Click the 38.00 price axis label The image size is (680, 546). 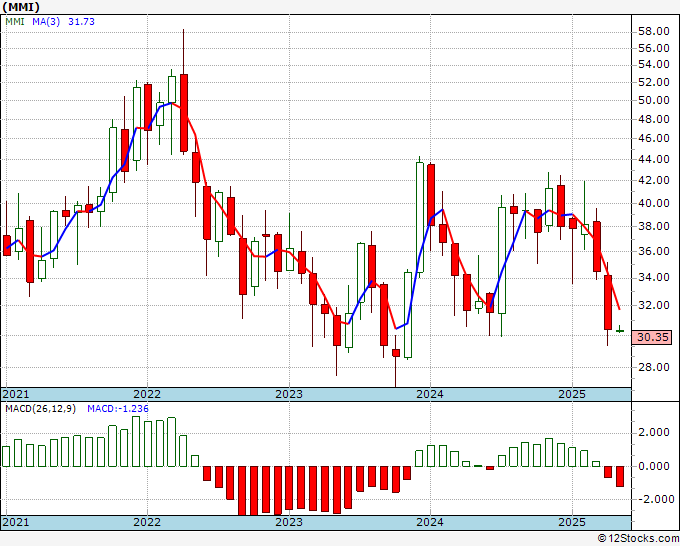[654, 226]
